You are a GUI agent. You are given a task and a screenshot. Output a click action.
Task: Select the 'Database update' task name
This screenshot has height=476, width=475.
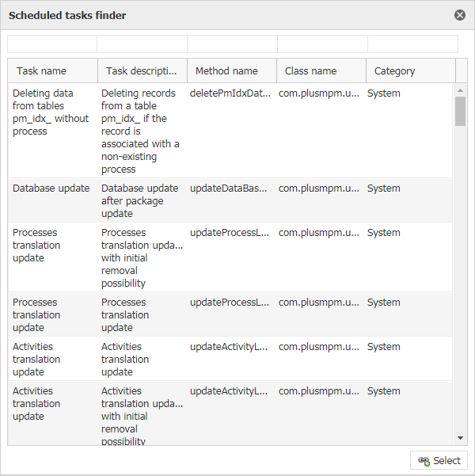[51, 188]
